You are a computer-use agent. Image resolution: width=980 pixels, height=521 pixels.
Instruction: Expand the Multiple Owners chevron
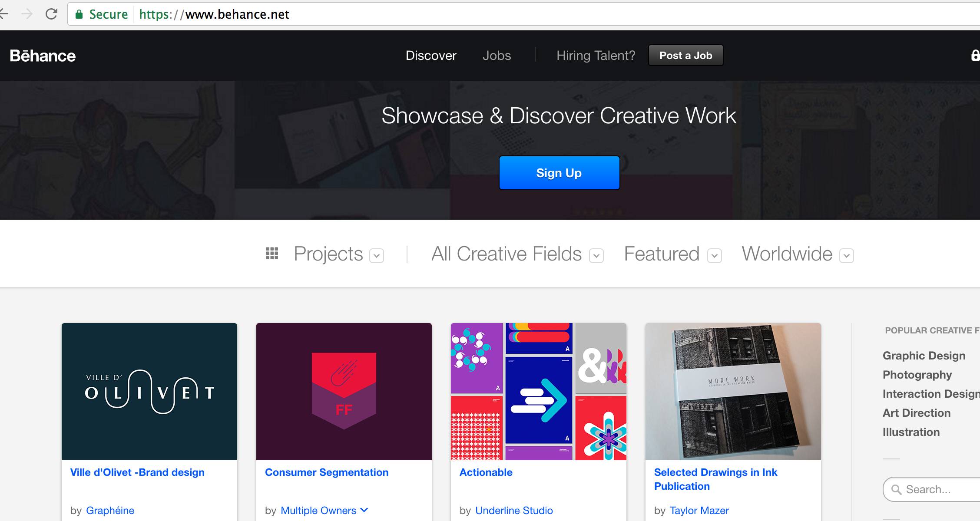[364, 510]
